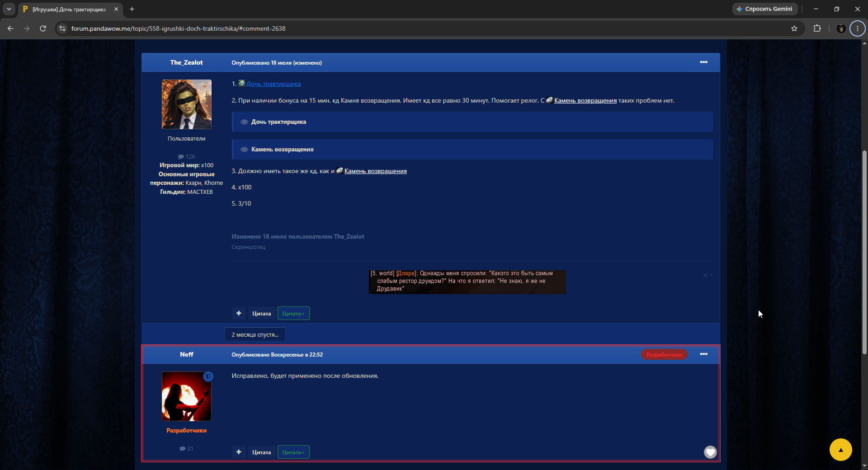Click the plus multiquote button in The_Zealot's post
Image resolution: width=868 pixels, height=470 pixels.
239,313
